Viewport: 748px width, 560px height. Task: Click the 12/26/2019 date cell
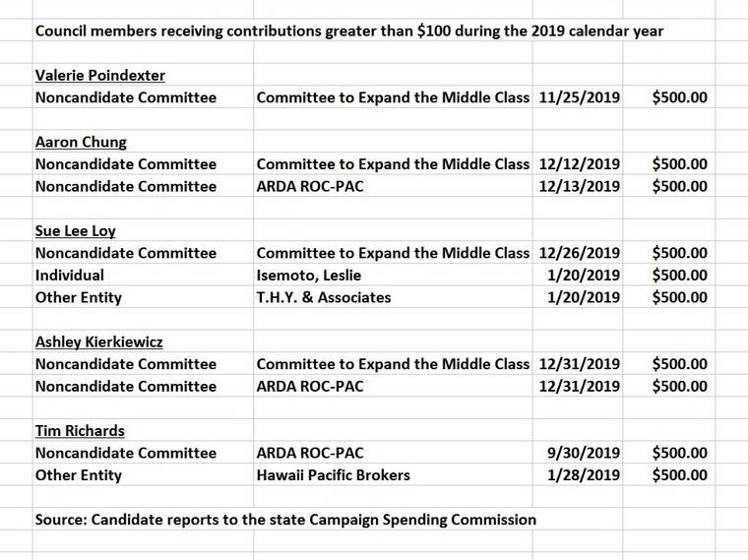580,253
